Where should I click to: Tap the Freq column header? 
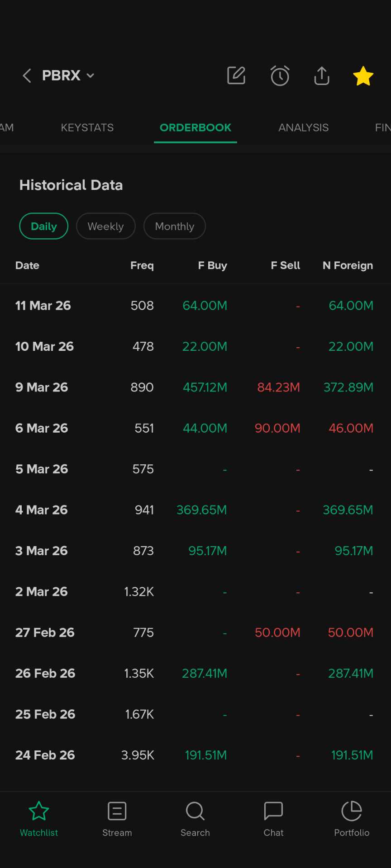point(142,265)
